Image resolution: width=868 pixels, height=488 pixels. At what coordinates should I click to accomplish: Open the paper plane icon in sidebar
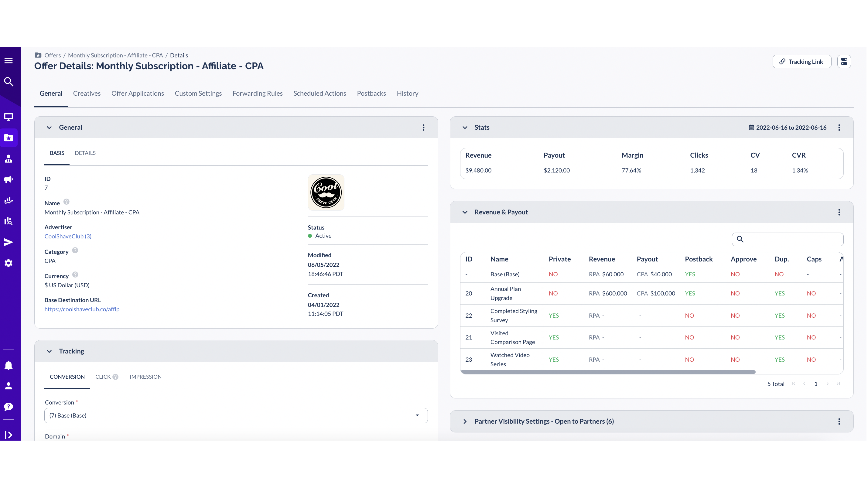coord(9,242)
